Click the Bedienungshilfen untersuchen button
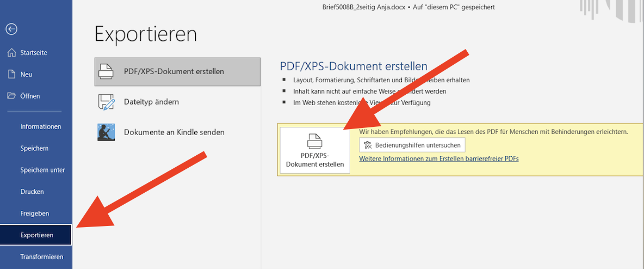 click(412, 145)
